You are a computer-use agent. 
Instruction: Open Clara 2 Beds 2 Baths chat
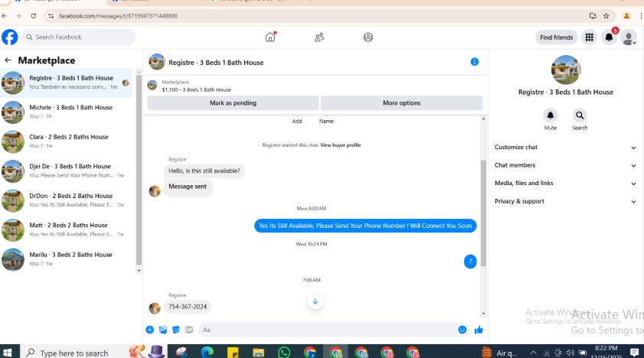67,141
